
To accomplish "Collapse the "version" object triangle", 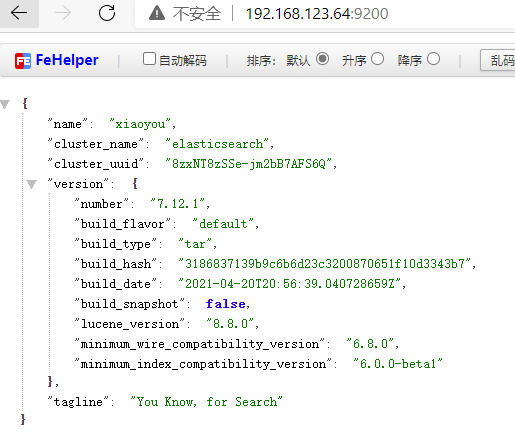I will point(32,184).
